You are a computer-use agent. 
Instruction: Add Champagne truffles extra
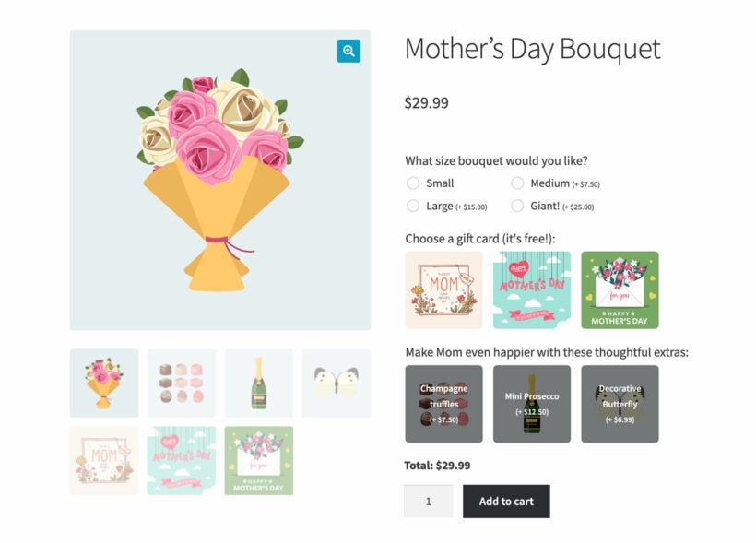click(x=443, y=403)
